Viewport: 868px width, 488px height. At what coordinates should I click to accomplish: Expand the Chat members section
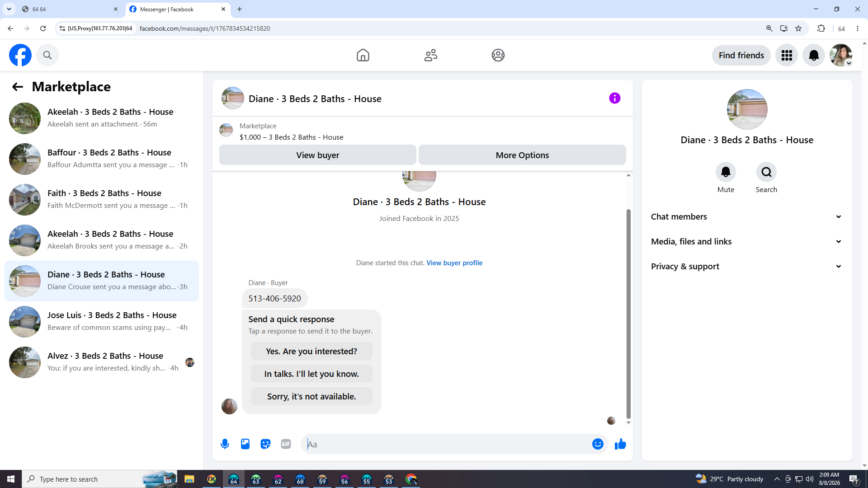[747, 217]
